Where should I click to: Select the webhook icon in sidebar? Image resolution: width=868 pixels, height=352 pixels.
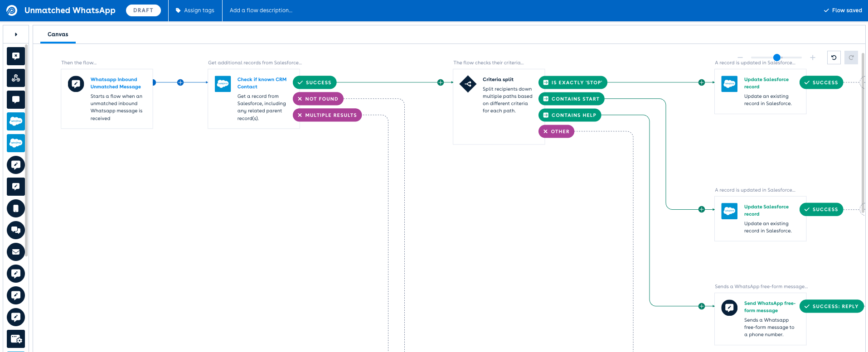click(16, 78)
